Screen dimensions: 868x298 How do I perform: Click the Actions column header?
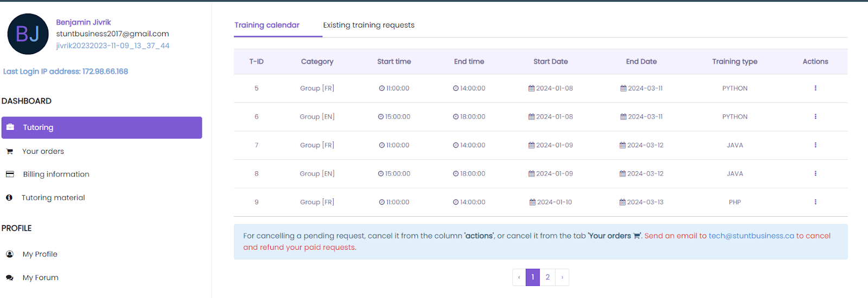815,61
